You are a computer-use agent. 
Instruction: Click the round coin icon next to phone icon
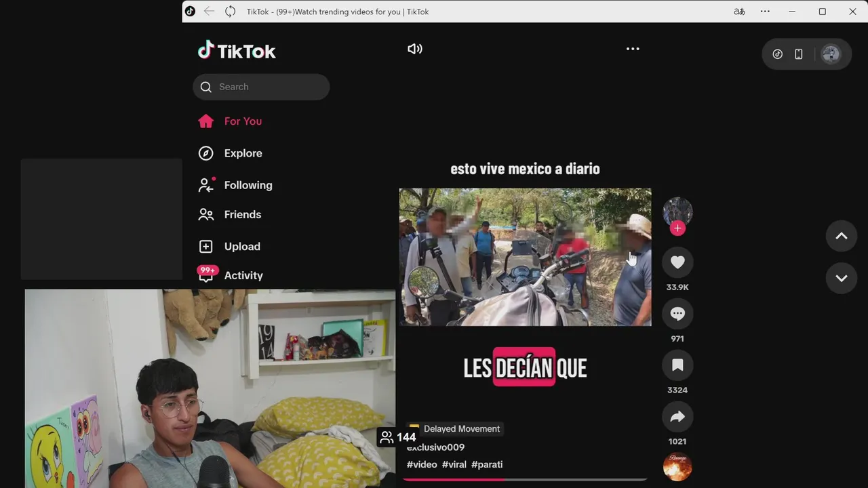(x=777, y=54)
